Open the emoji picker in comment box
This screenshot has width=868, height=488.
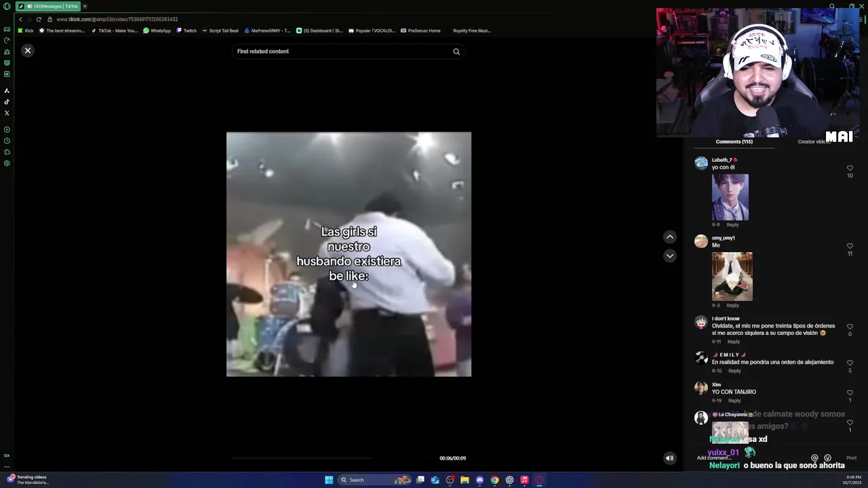tap(827, 458)
